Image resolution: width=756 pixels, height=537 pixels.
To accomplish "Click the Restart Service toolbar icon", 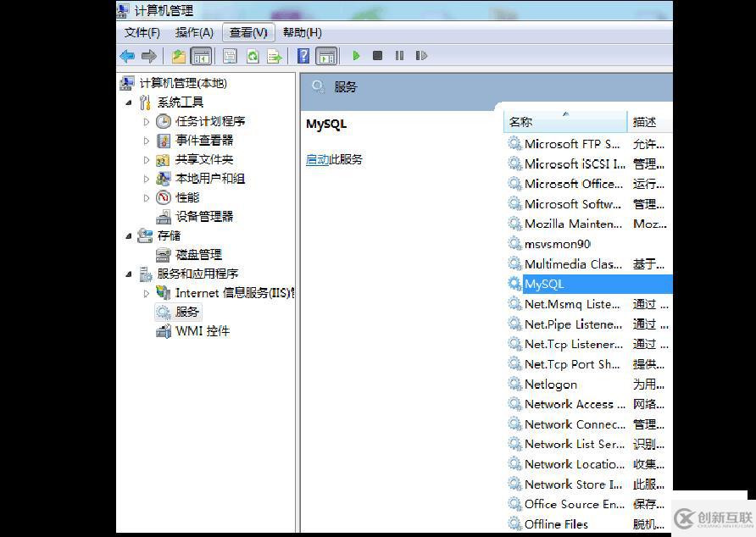I will point(420,55).
